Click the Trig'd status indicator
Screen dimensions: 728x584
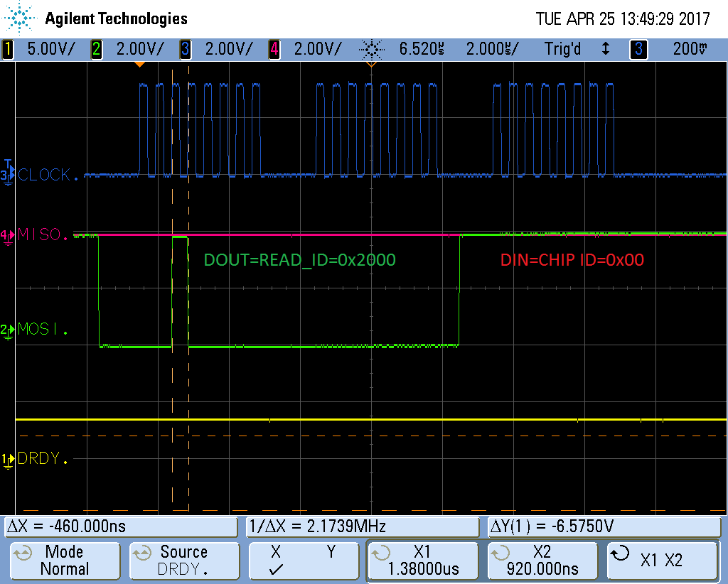point(562,49)
